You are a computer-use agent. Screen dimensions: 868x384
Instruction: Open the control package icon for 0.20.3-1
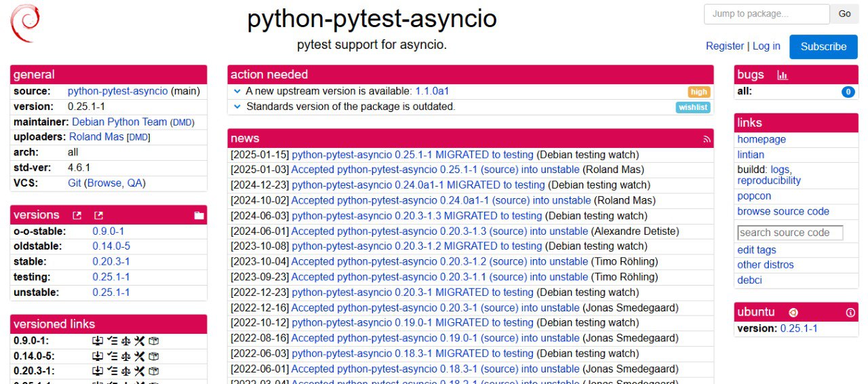(x=154, y=371)
